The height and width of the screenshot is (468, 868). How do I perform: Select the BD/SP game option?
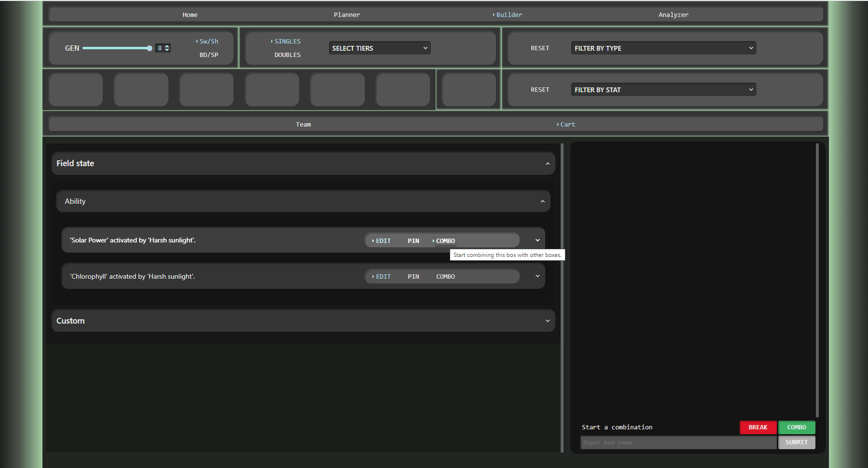[x=209, y=55]
